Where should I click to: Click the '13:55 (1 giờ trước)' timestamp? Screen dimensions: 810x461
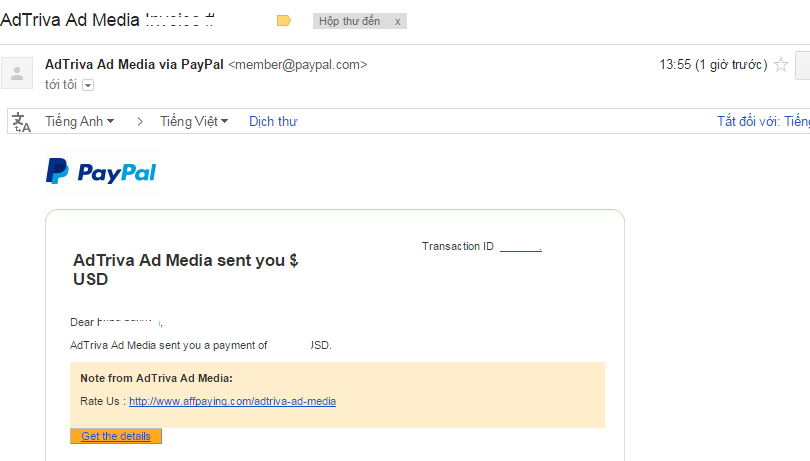click(x=713, y=65)
